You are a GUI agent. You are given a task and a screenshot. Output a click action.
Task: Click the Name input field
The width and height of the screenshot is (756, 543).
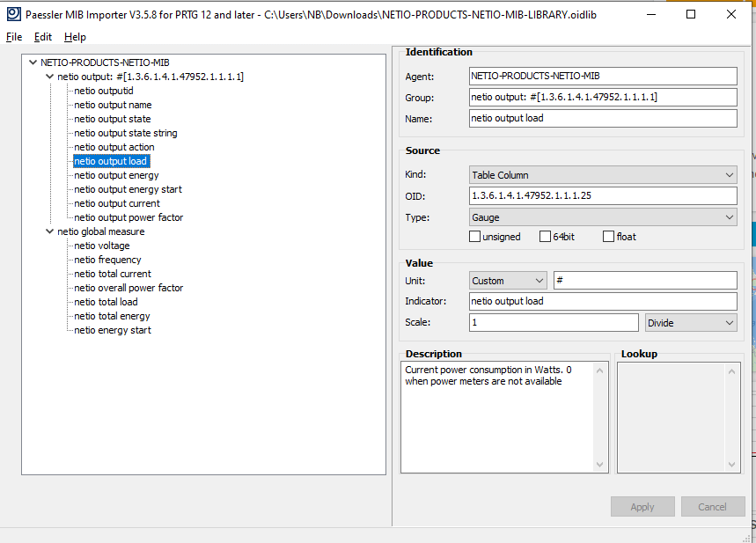pos(603,118)
